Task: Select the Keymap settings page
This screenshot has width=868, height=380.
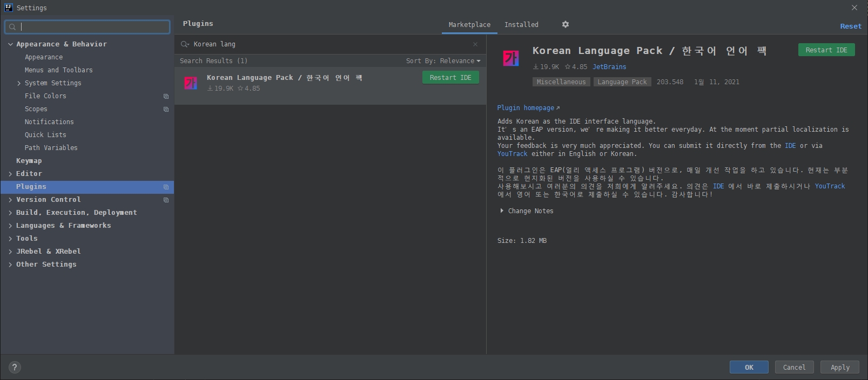Action: tap(29, 161)
